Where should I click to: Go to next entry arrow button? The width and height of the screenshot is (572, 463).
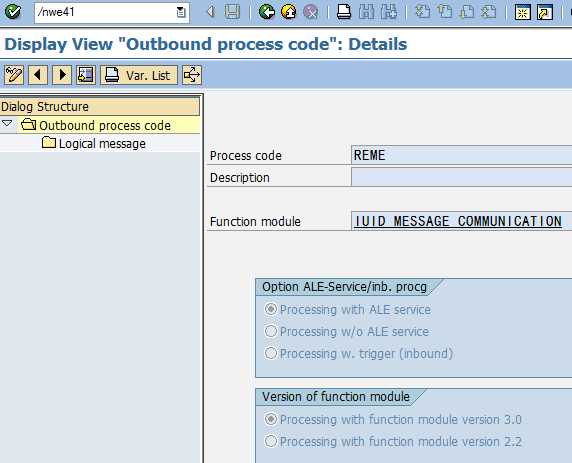pos(62,75)
